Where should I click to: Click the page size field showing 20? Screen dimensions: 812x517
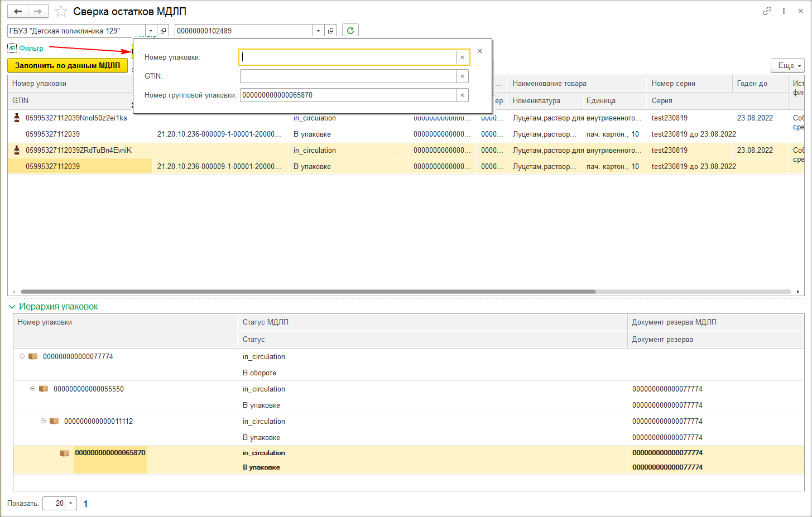(54, 503)
